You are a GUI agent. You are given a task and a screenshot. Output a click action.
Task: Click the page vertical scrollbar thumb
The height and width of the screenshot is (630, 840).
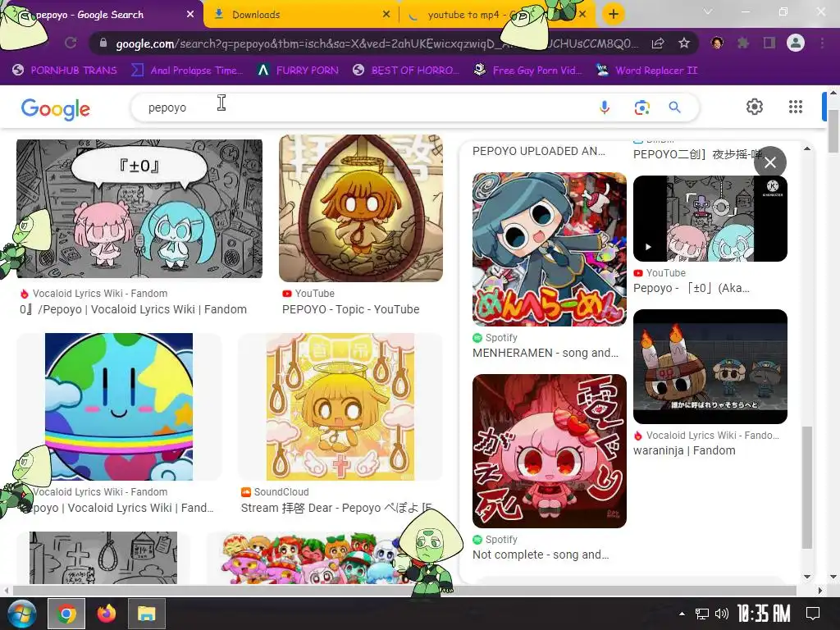pyautogui.click(x=833, y=131)
